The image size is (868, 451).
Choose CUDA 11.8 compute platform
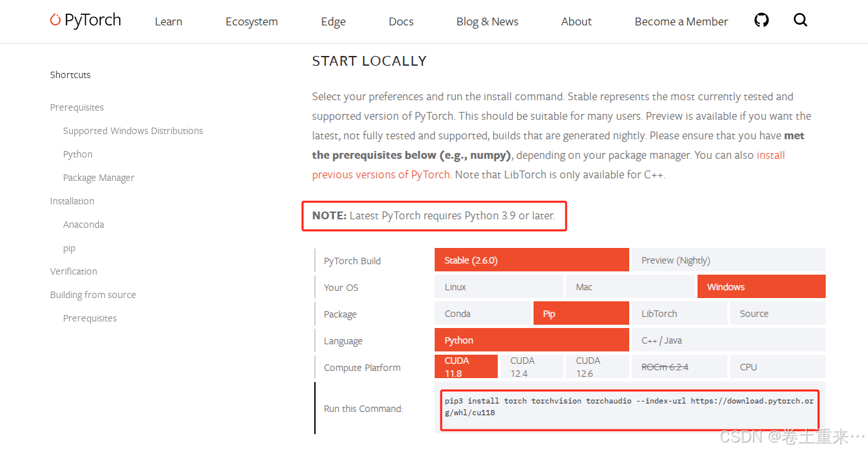[466, 366]
